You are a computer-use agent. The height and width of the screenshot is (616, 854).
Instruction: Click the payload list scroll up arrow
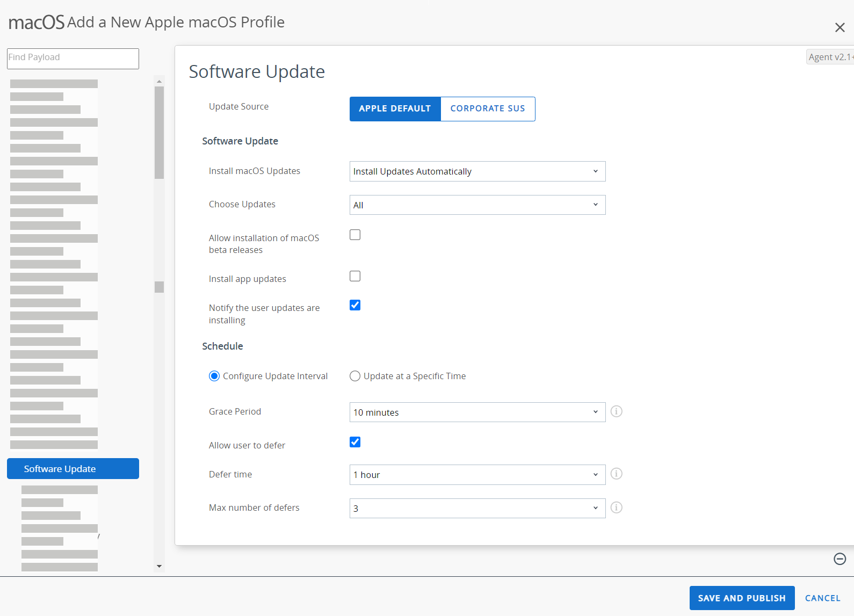(159, 82)
